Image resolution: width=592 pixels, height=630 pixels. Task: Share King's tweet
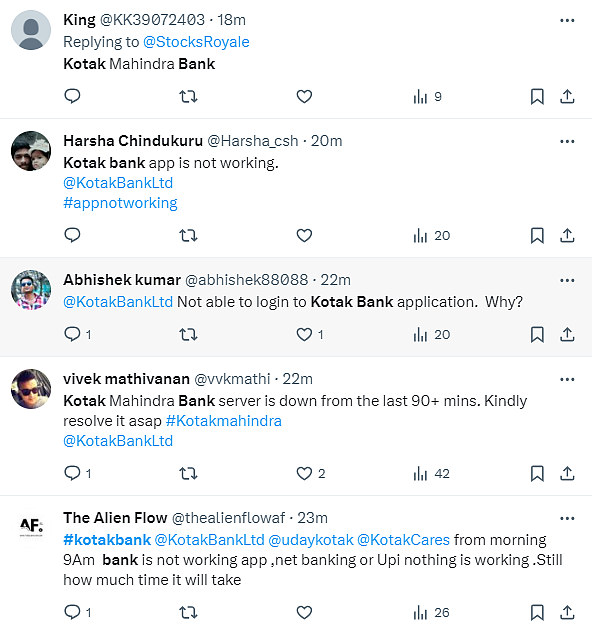click(x=567, y=96)
